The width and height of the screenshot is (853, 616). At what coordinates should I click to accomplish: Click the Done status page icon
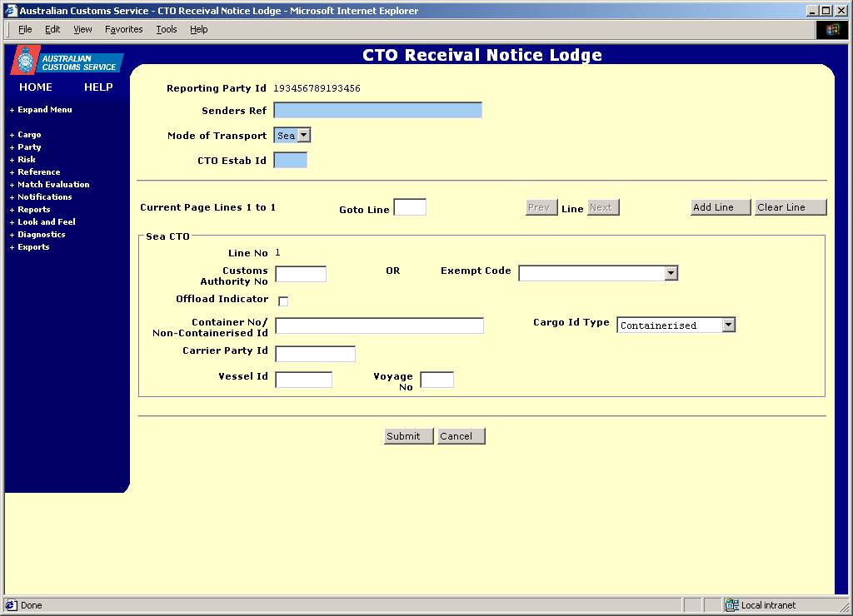[11, 604]
